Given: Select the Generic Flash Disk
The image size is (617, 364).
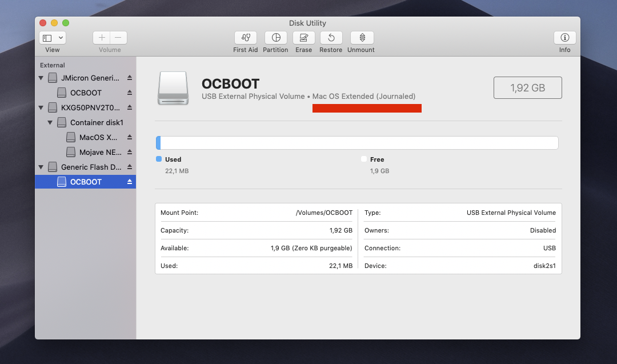Looking at the screenshot, I should click(85, 167).
